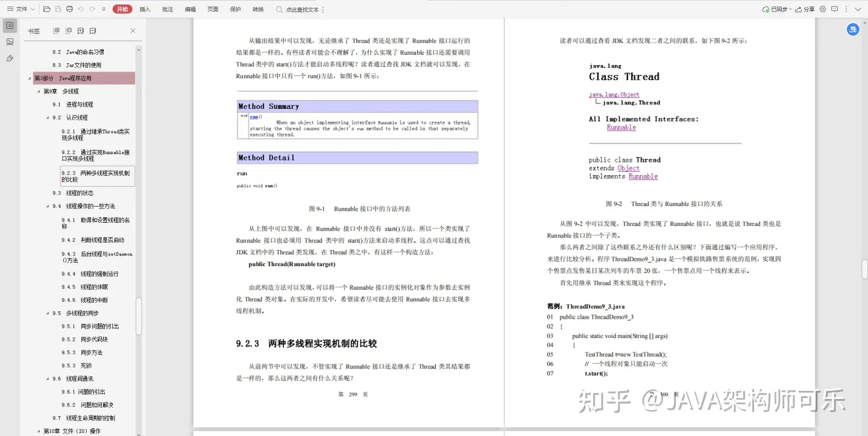Screen dimensions: 868x436
Task: Open the 转换 tab
Action: [x=258, y=9]
